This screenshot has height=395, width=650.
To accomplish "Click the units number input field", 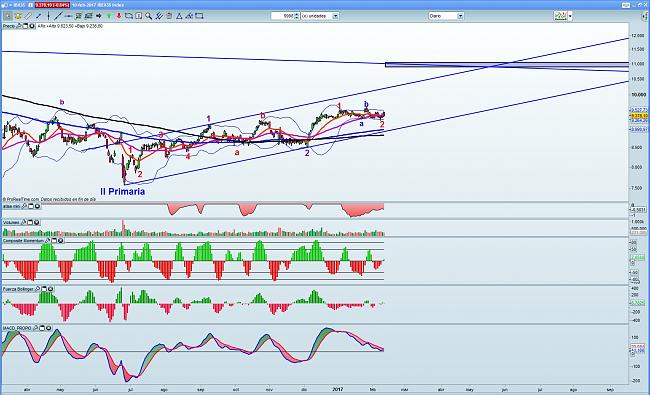I will (x=282, y=16).
